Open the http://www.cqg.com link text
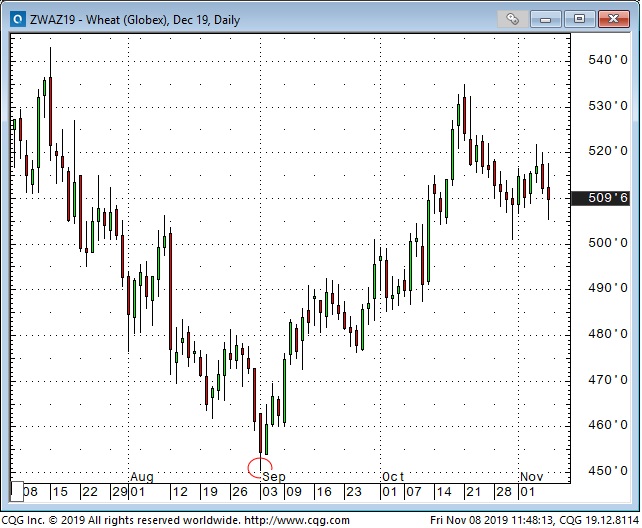This screenshot has width=642, height=528. (x=297, y=520)
